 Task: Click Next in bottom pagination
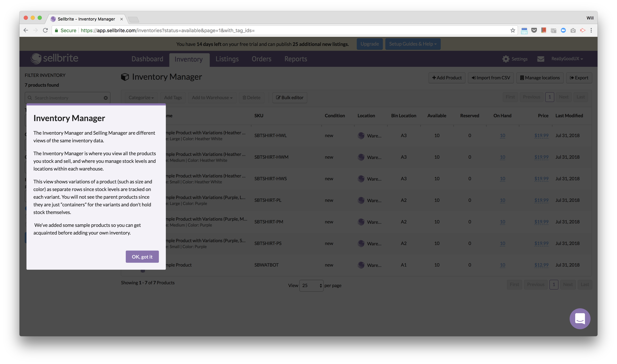(568, 284)
